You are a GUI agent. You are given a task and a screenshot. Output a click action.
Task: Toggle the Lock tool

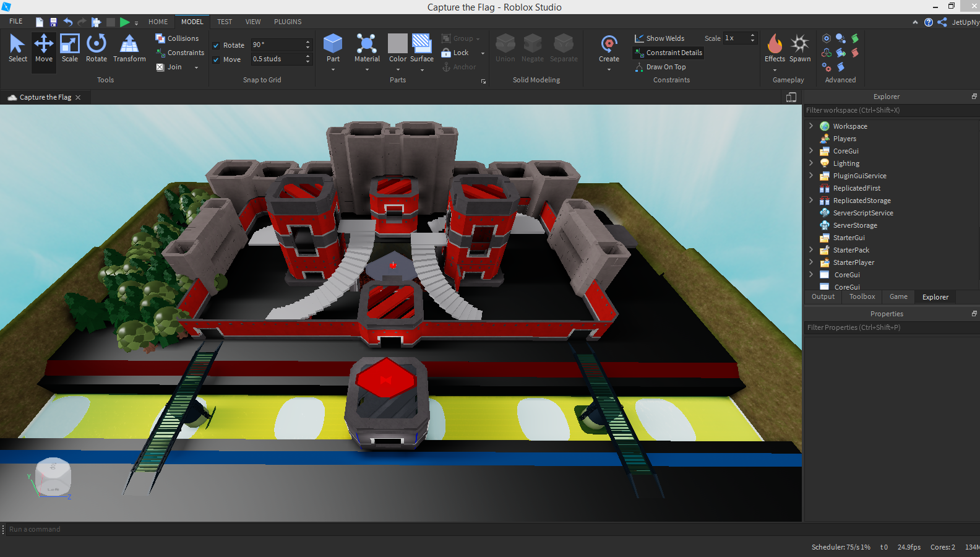click(x=455, y=53)
